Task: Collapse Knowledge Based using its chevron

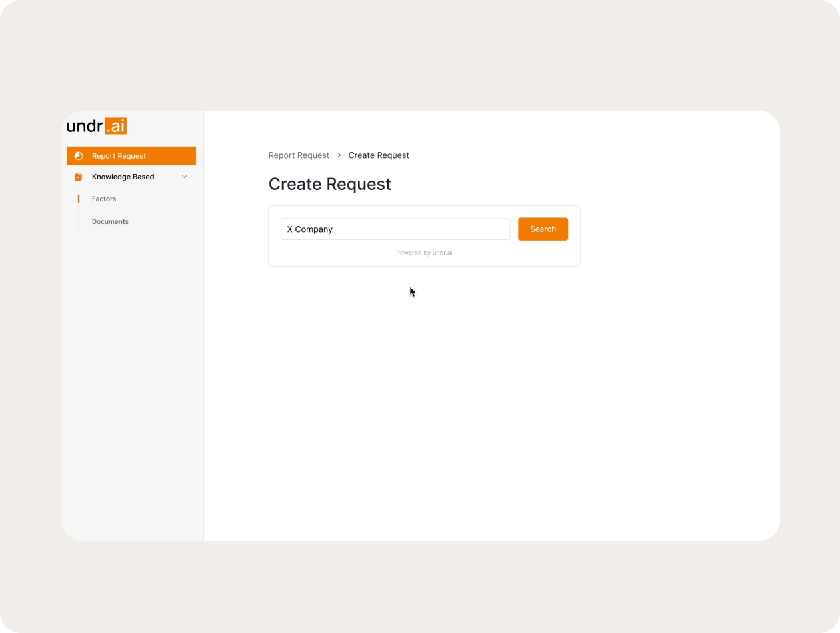Action: pyautogui.click(x=185, y=177)
